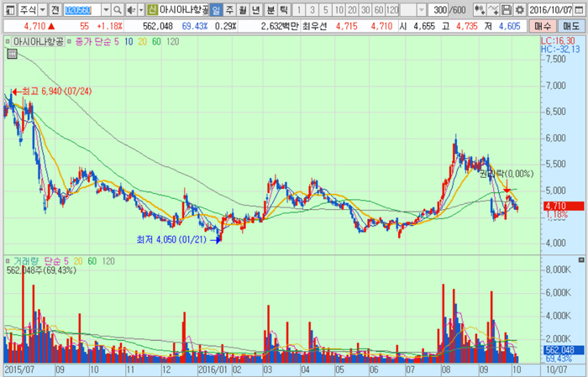Open the calendar date picker icon
Screen dimensions: 588x377
[x=579, y=10]
